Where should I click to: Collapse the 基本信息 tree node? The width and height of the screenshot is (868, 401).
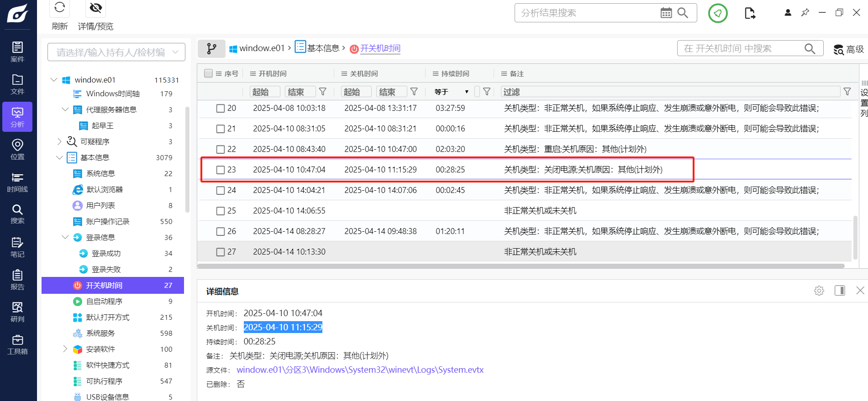(x=59, y=157)
